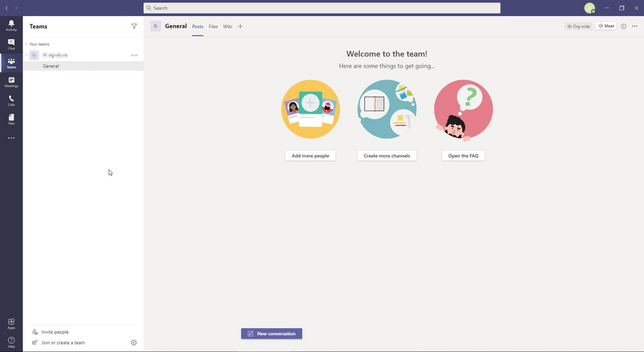The image size is (644, 352).
Task: Go forward with the right arrow
Action: pyautogui.click(x=16, y=8)
